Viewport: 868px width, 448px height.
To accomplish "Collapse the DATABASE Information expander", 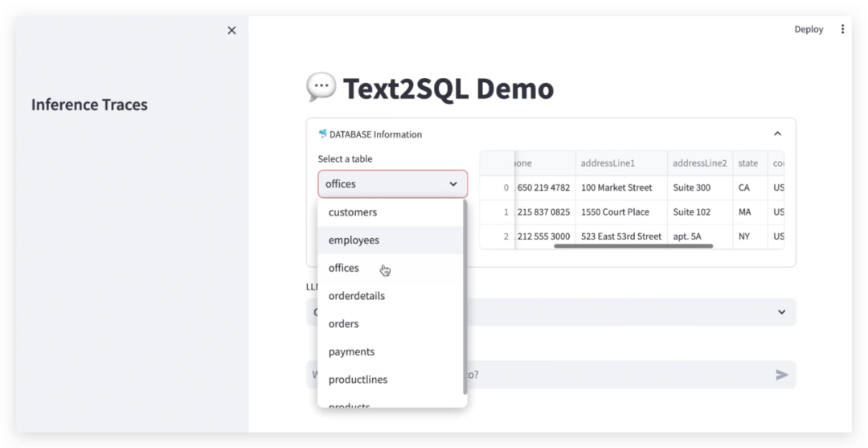I will point(777,134).
